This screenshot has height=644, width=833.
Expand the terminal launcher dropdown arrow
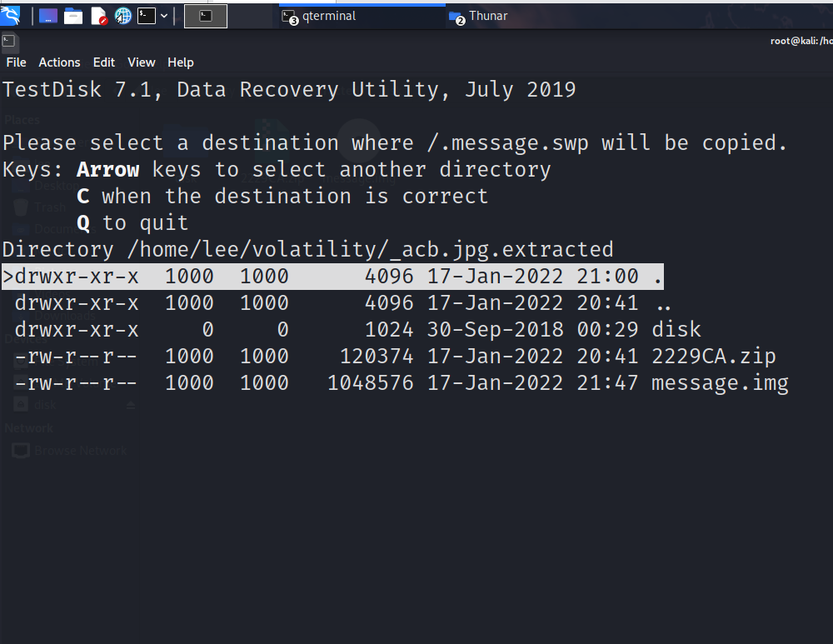164,16
